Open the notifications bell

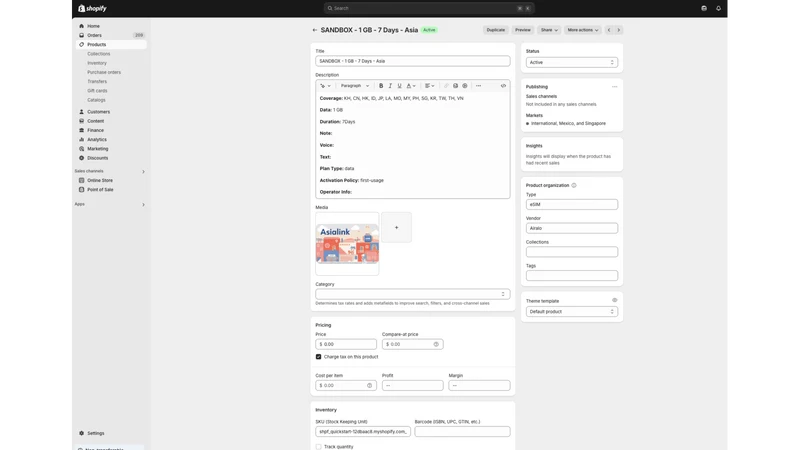click(x=718, y=8)
